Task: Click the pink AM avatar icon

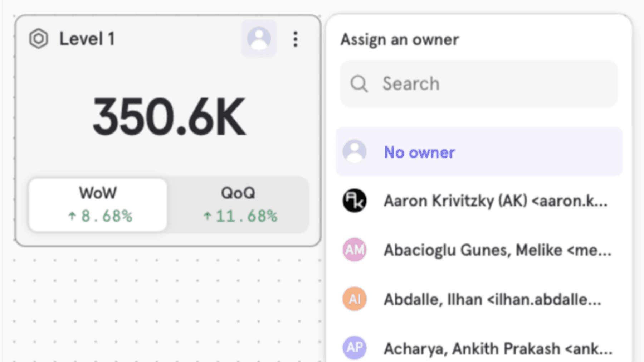Action: [355, 250]
